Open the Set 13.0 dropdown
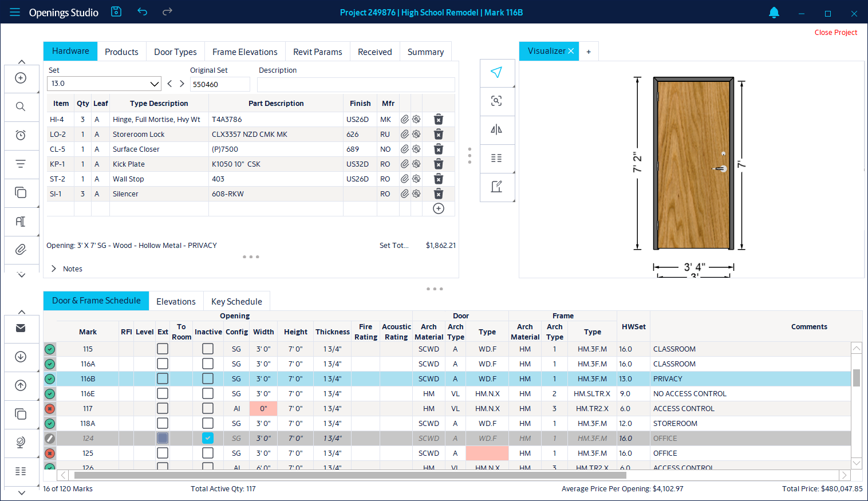Image resolution: width=868 pixels, height=501 pixels. [x=104, y=84]
